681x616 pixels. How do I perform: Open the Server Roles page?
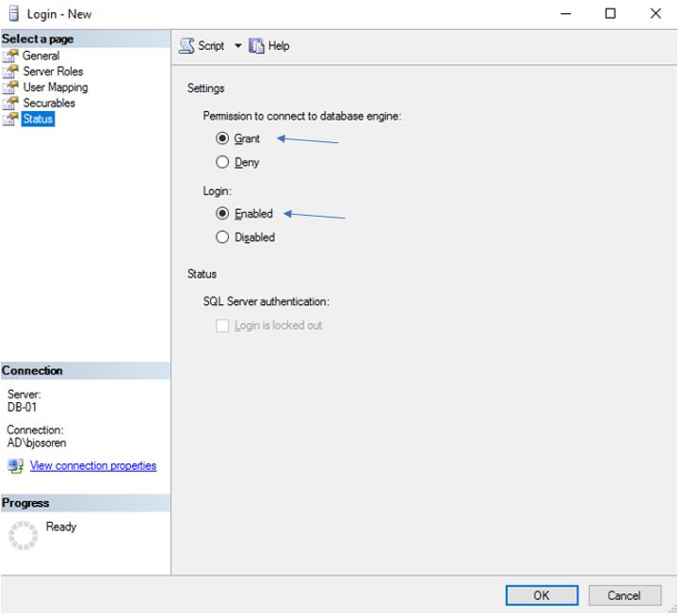coord(53,72)
